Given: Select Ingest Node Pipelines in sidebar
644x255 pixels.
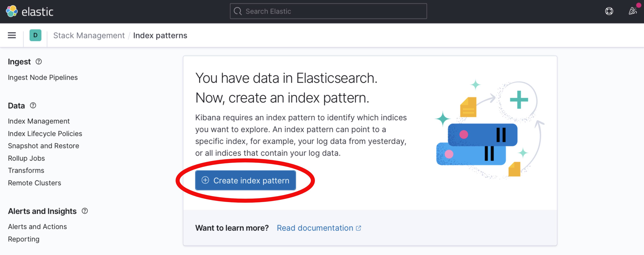Looking at the screenshot, I should point(43,77).
